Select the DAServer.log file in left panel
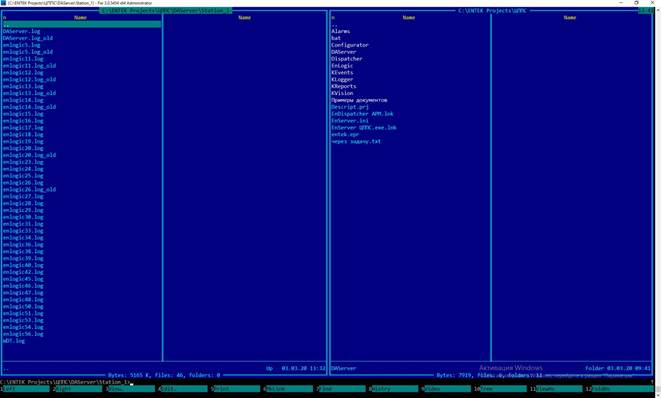This screenshot has height=398, width=661. coord(21,31)
